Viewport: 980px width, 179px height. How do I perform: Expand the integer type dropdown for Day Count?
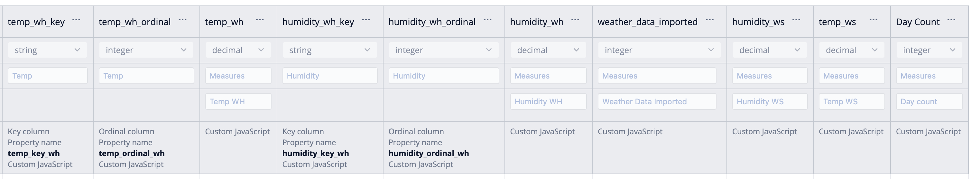point(929,50)
